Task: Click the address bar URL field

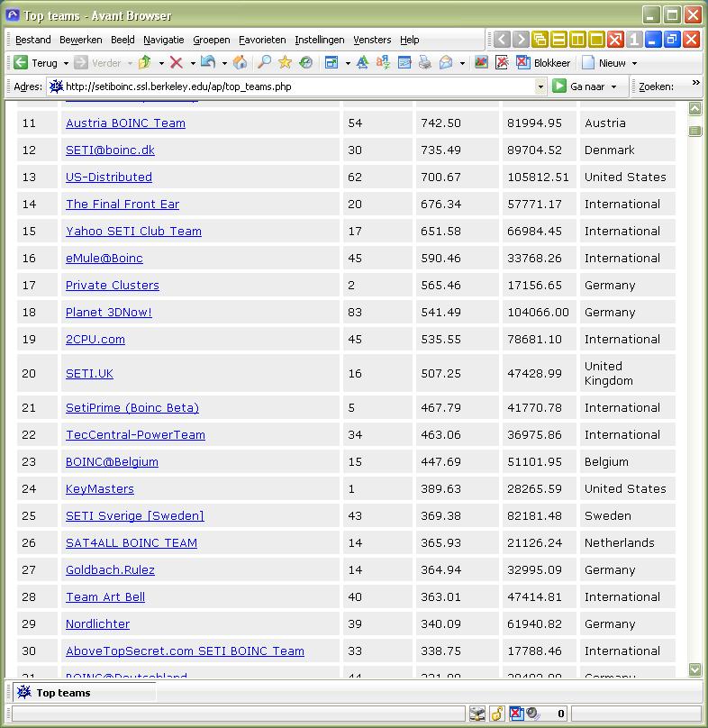Action: (297, 86)
